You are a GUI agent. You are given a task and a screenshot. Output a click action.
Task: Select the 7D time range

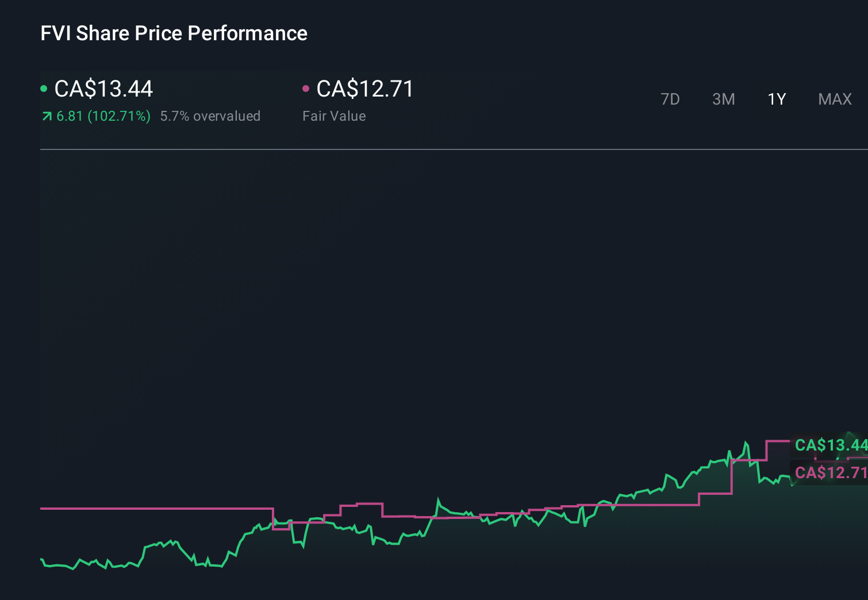coord(670,99)
